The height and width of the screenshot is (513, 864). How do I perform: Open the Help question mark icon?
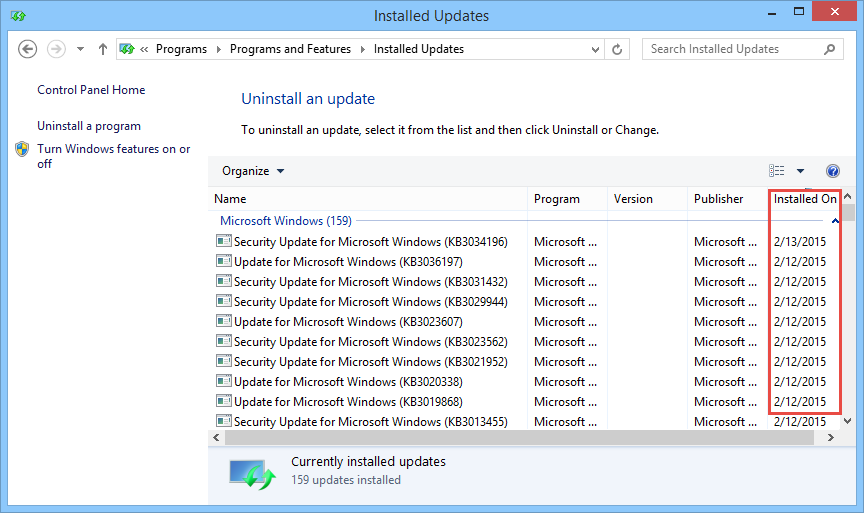(833, 171)
